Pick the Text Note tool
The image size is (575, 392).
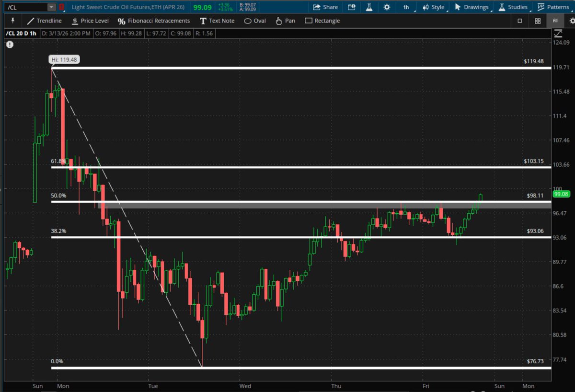217,21
